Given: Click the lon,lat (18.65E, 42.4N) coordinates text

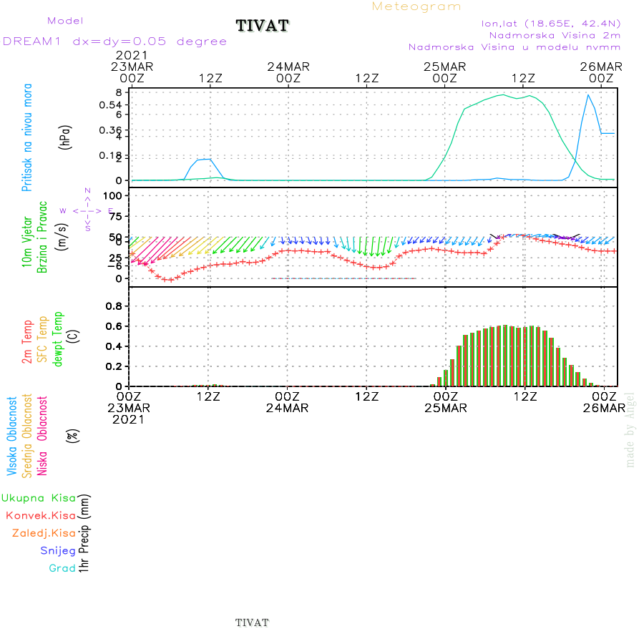Looking at the screenshot, I should (551, 24).
